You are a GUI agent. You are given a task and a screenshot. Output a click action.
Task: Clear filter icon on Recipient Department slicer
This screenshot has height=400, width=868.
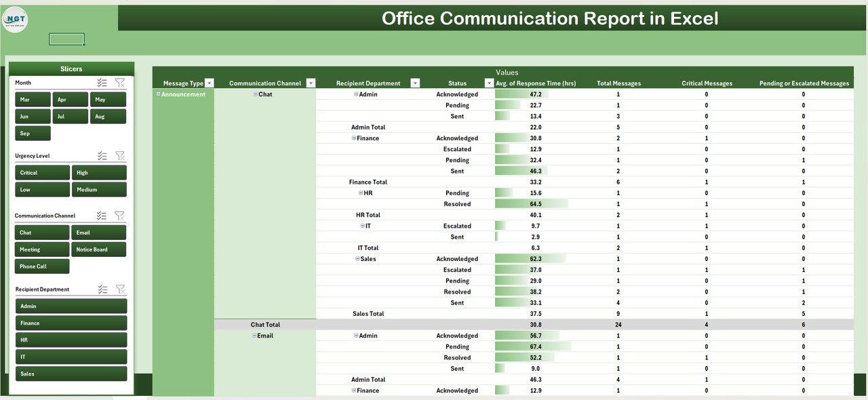tap(119, 289)
